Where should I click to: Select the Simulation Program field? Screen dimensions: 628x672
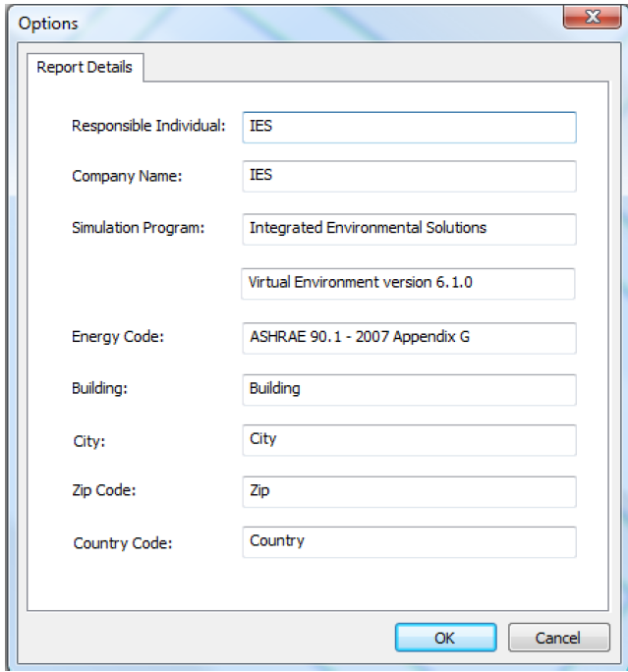coord(408,228)
